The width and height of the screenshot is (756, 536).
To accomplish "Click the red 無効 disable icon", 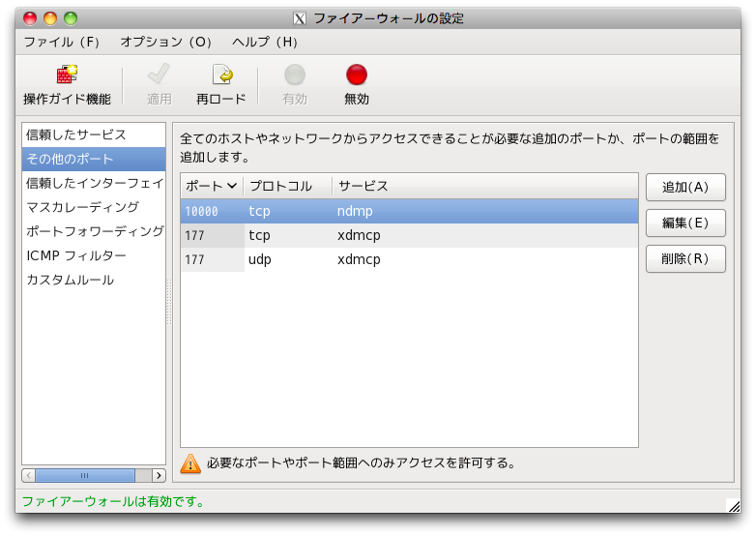I will tap(357, 75).
